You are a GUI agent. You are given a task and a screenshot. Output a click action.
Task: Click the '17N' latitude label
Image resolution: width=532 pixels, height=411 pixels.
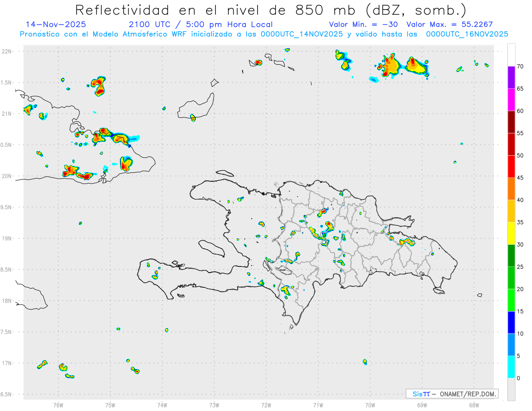[x=8, y=363]
